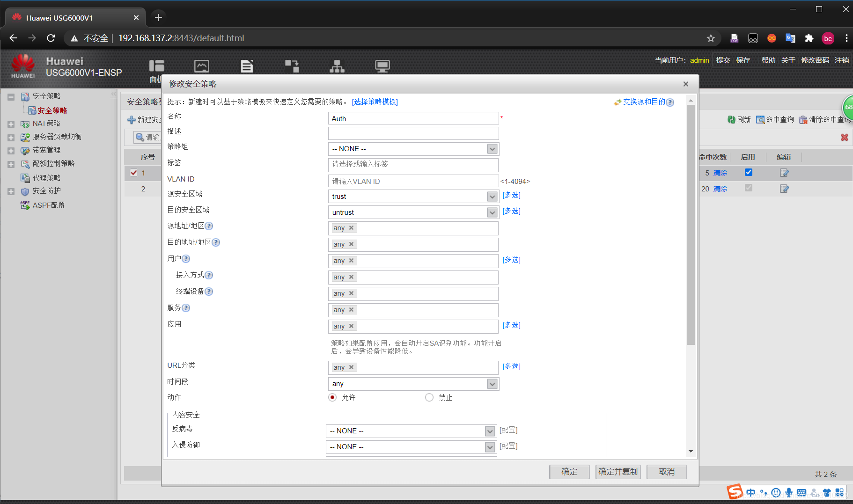Remove the any tag in 服务
Screen dimensions: 853x504
pyautogui.click(x=351, y=310)
